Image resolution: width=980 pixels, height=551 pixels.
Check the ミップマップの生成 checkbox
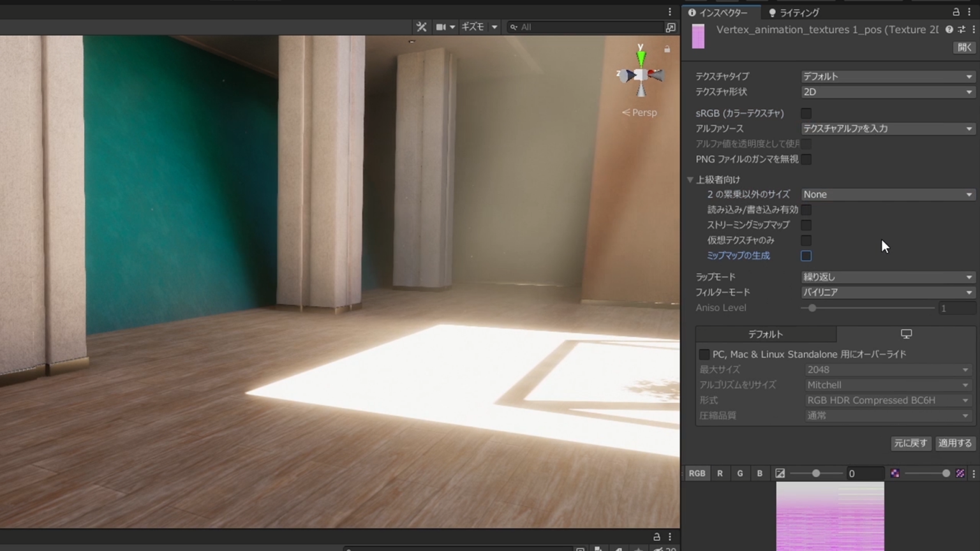806,256
